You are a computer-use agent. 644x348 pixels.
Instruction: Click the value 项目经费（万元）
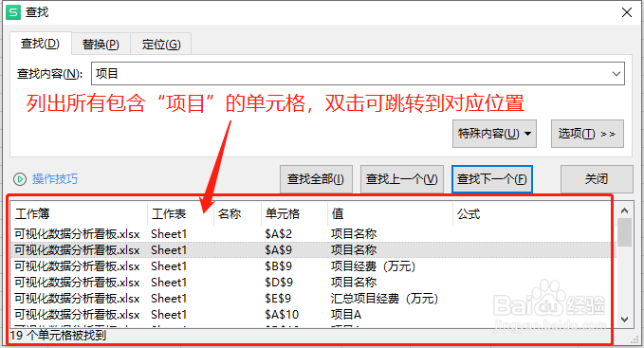374,266
